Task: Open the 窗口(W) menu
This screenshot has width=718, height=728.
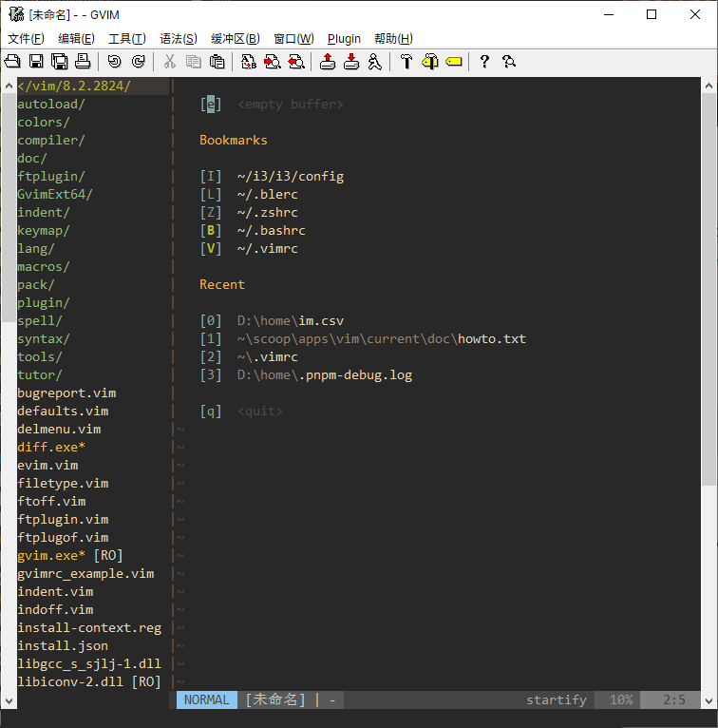Action: [x=293, y=39]
